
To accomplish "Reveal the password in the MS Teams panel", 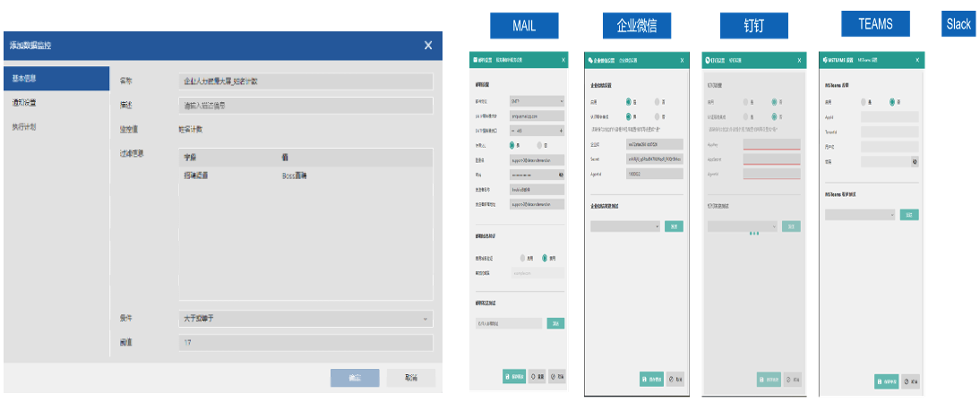I will click(x=914, y=162).
